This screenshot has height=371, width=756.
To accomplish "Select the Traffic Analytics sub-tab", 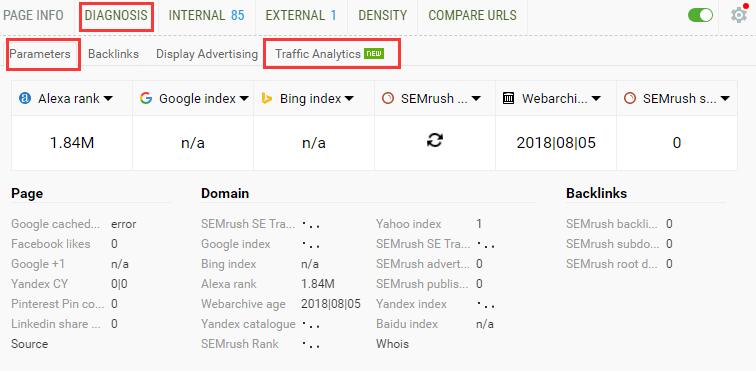I will [x=318, y=54].
